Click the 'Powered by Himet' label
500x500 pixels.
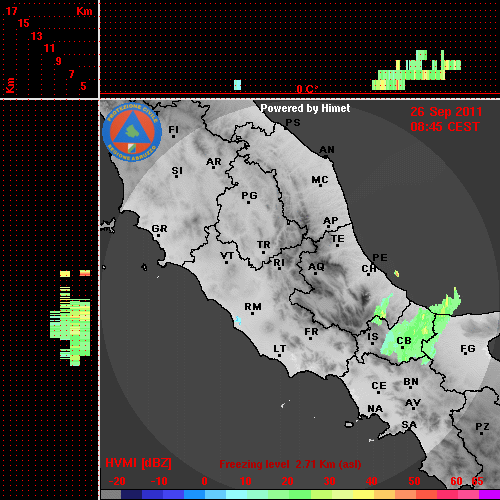(x=305, y=108)
